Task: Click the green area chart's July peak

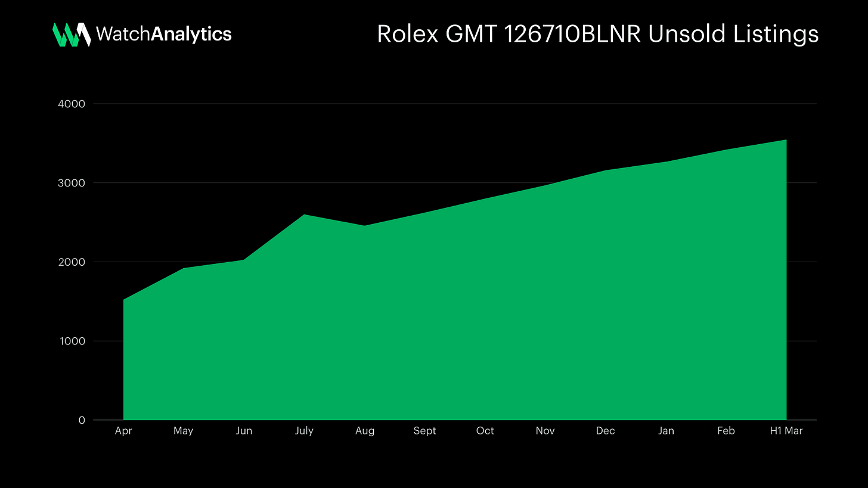Action: click(x=304, y=216)
